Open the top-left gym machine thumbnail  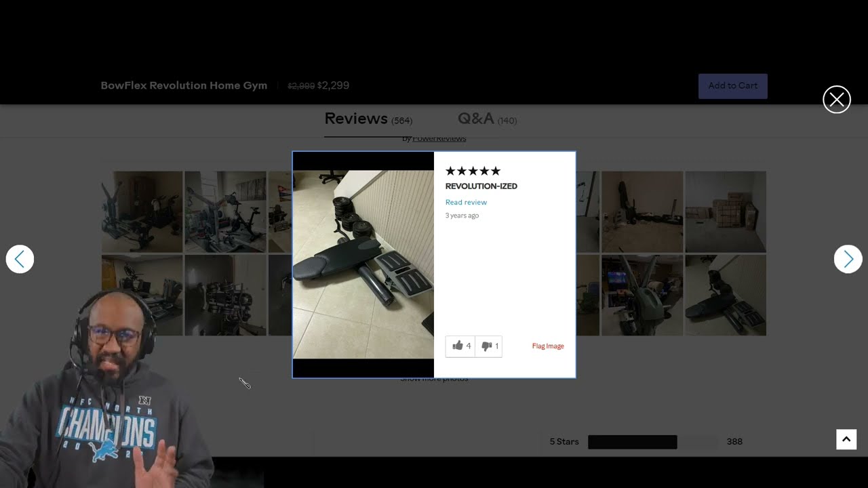click(142, 211)
